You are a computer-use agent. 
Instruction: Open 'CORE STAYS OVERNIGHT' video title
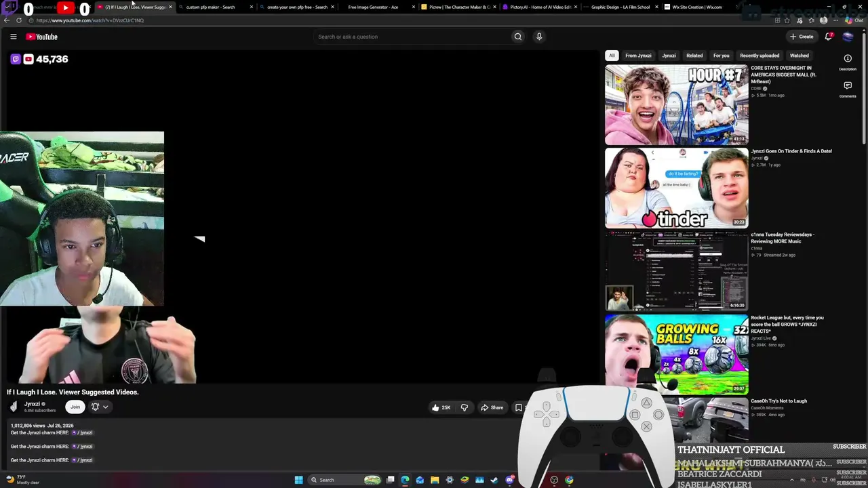pos(783,75)
